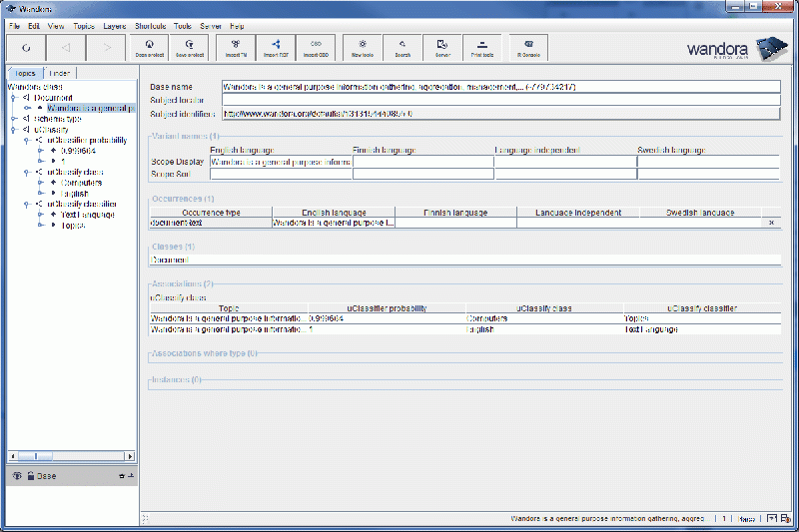This screenshot has width=799, height=532.
Task: Click the Open project toolbar icon
Action: pyautogui.click(x=149, y=47)
